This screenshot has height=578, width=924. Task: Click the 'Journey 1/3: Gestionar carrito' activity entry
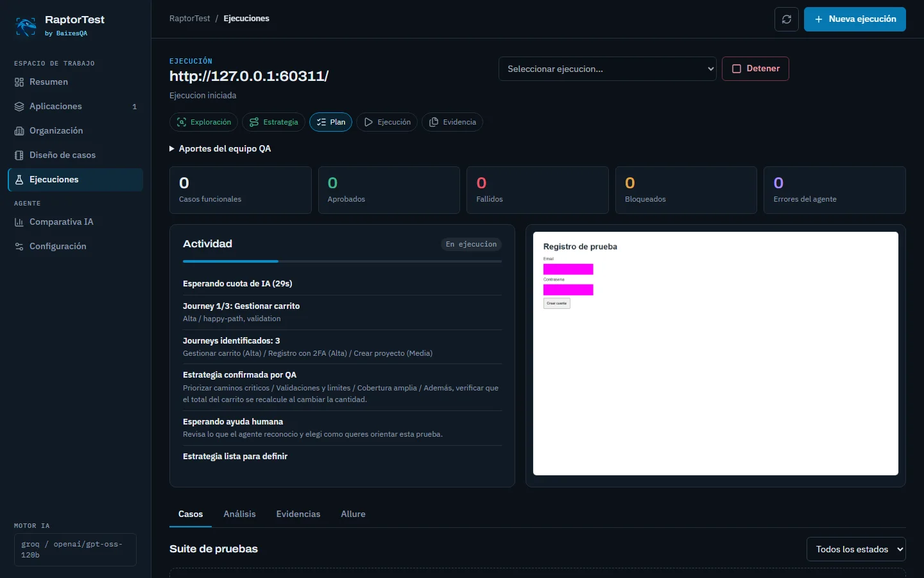click(x=342, y=312)
